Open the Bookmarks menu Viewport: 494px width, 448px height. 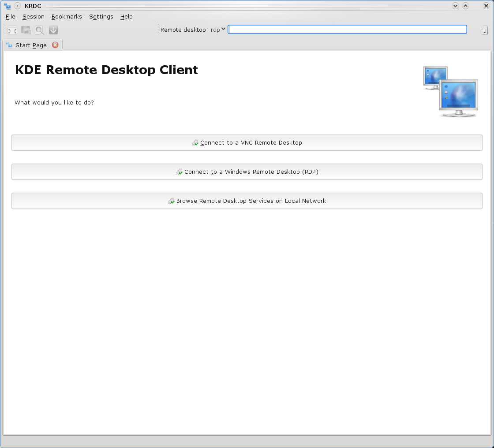pos(67,17)
